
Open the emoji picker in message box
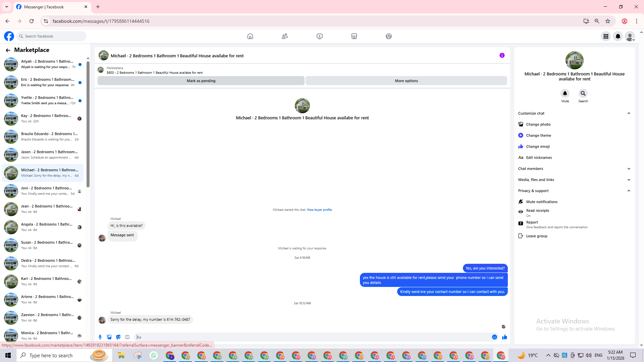(x=494, y=337)
